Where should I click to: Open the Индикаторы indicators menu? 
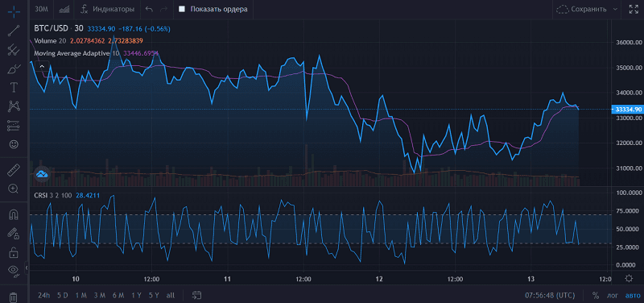[107, 9]
